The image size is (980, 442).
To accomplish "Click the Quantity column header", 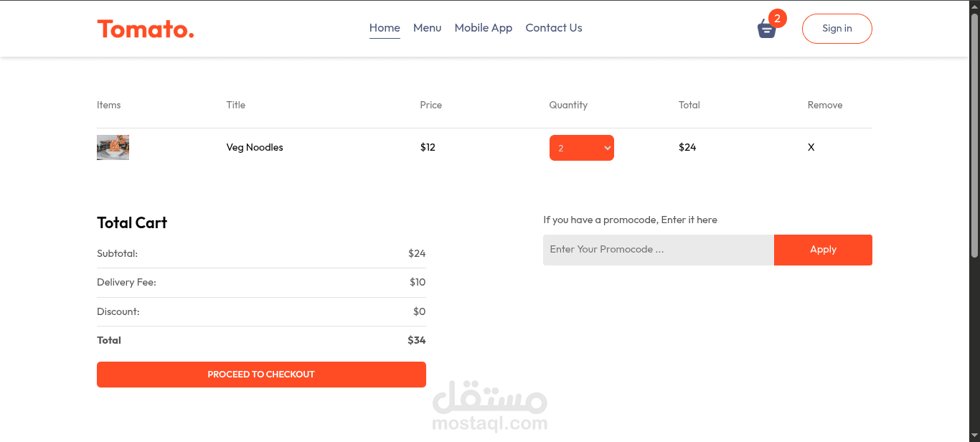I will click(568, 105).
